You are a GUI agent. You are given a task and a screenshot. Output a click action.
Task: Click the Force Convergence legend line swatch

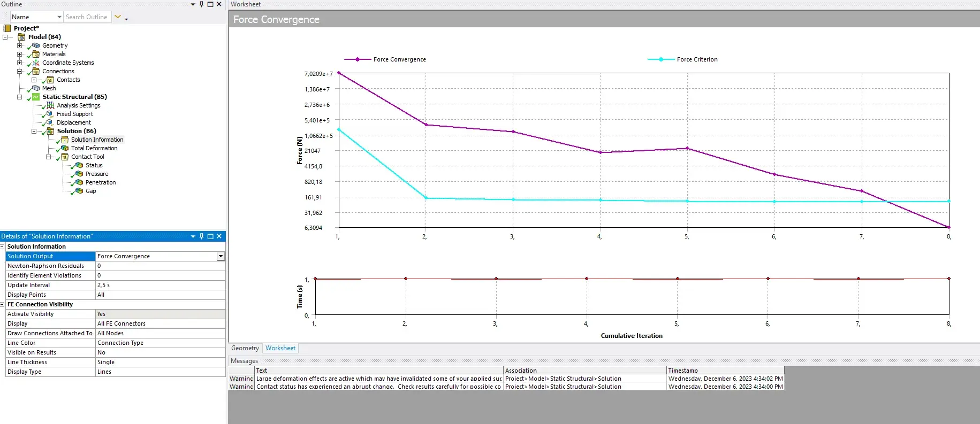click(357, 59)
